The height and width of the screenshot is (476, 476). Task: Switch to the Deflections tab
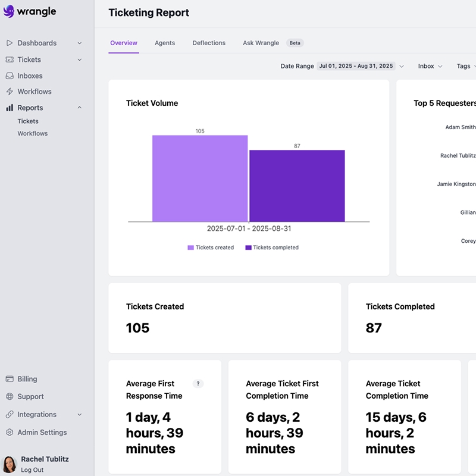pyautogui.click(x=209, y=43)
